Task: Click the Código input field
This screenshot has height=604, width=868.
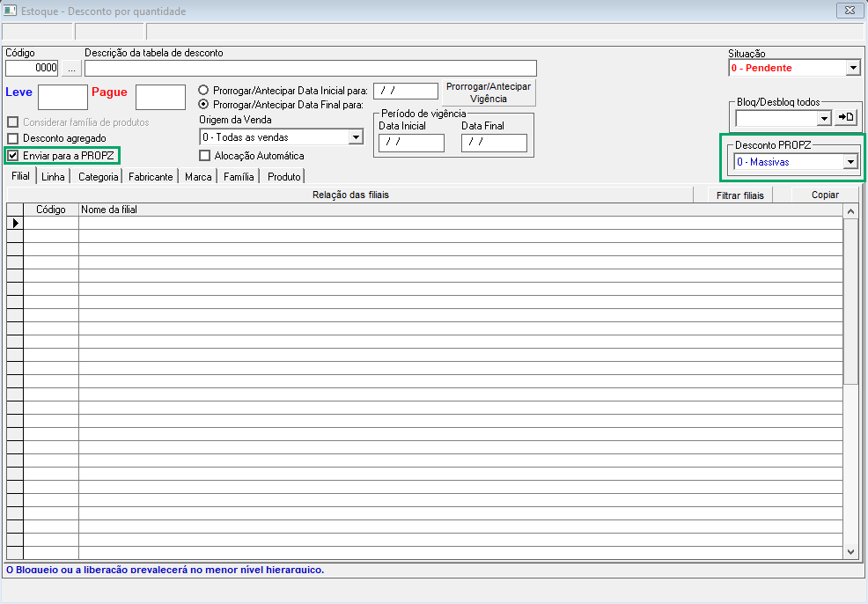Action: [x=32, y=68]
